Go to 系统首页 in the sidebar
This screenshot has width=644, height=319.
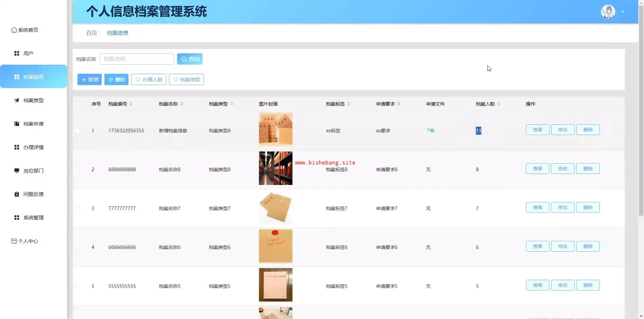point(25,30)
